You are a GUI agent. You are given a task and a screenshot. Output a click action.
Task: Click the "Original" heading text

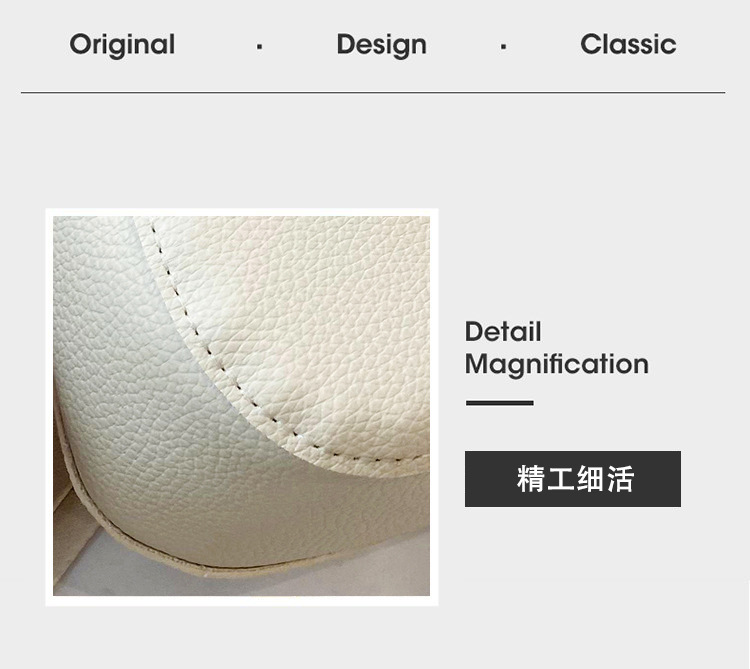click(122, 45)
